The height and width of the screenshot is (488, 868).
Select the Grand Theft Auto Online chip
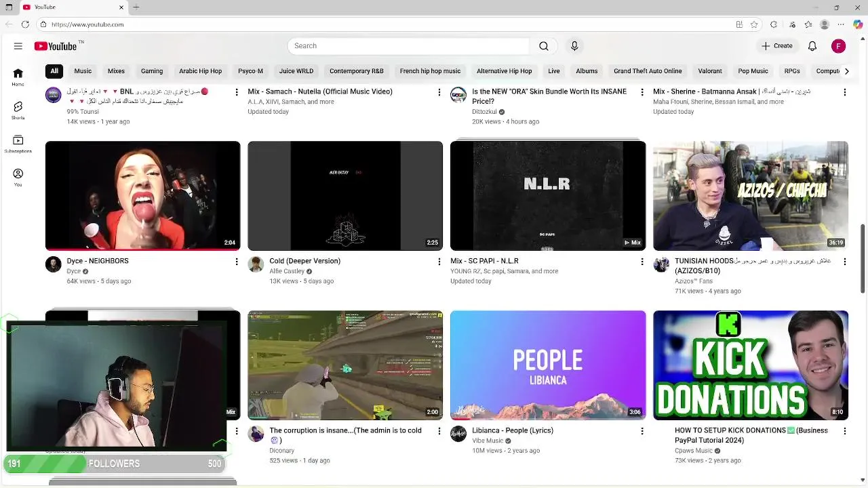pyautogui.click(x=648, y=71)
